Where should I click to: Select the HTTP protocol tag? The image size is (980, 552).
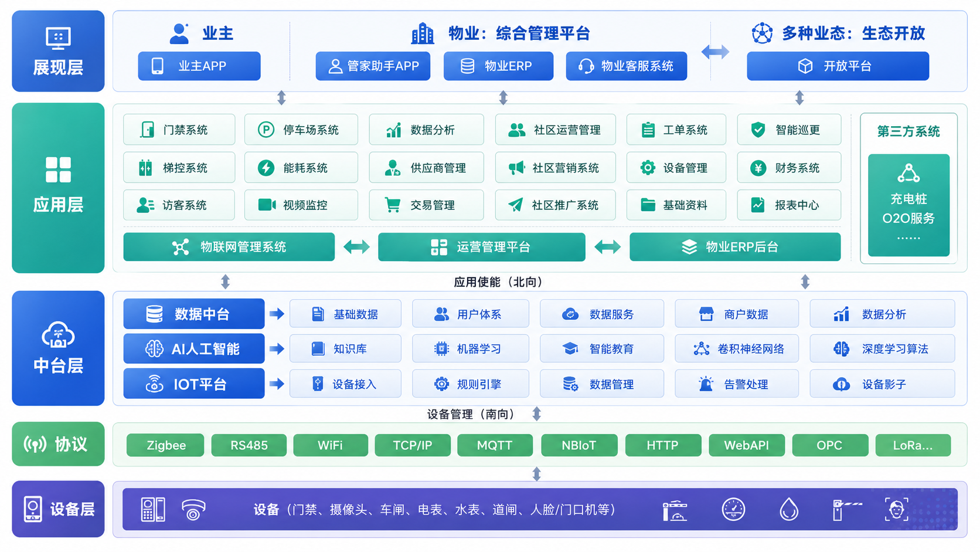(x=663, y=445)
